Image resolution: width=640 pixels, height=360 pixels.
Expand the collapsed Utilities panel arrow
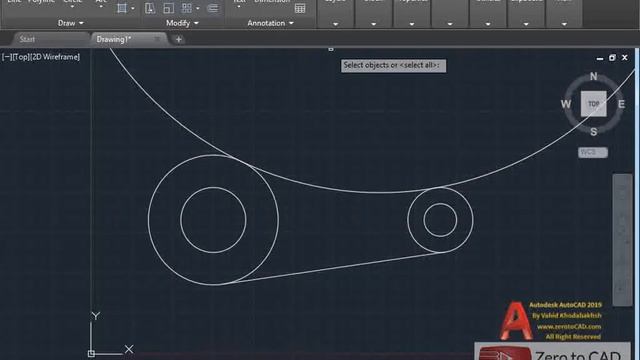[x=488, y=24]
